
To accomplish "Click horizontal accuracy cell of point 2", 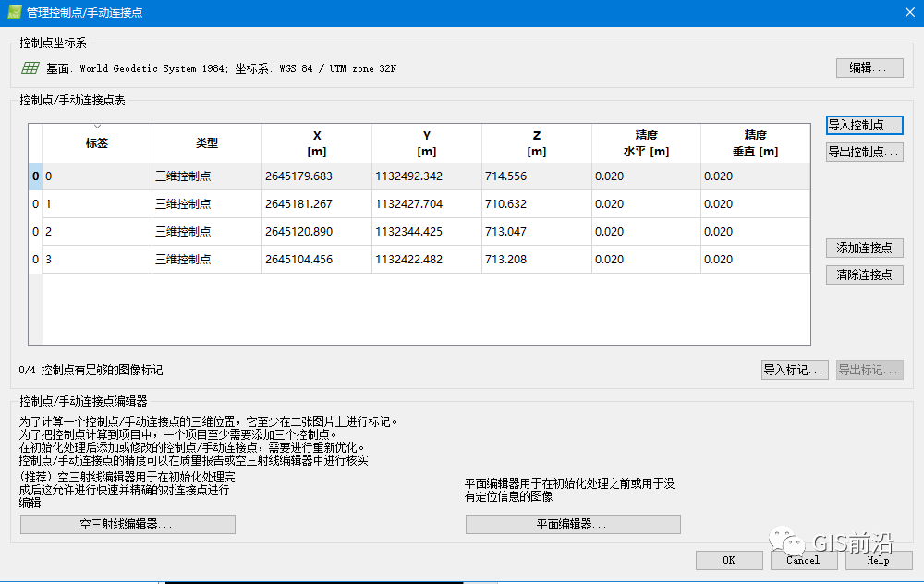I will [x=646, y=232].
